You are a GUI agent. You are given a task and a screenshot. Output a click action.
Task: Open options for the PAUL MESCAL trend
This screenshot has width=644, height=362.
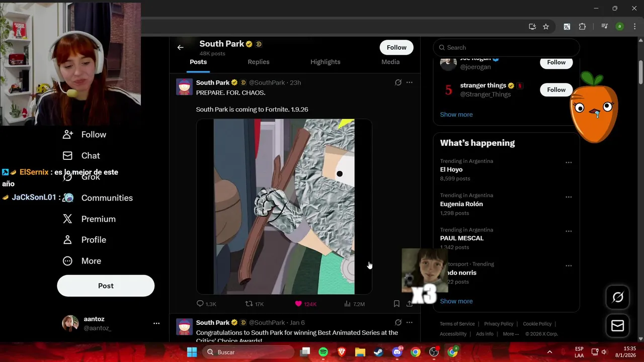(x=569, y=231)
